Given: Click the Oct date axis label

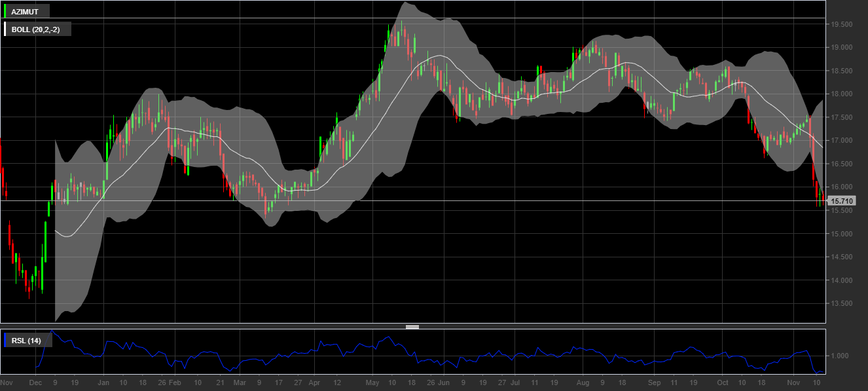Looking at the screenshot, I should click(x=722, y=382).
